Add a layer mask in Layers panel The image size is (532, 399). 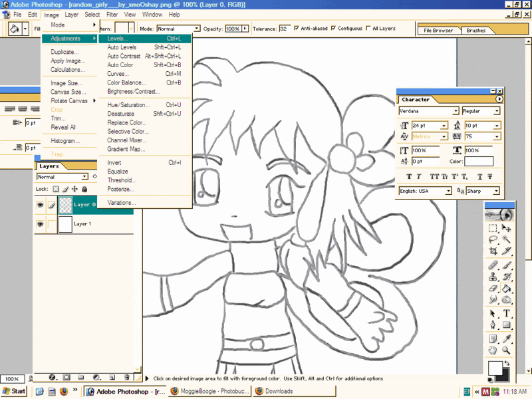coord(67,377)
